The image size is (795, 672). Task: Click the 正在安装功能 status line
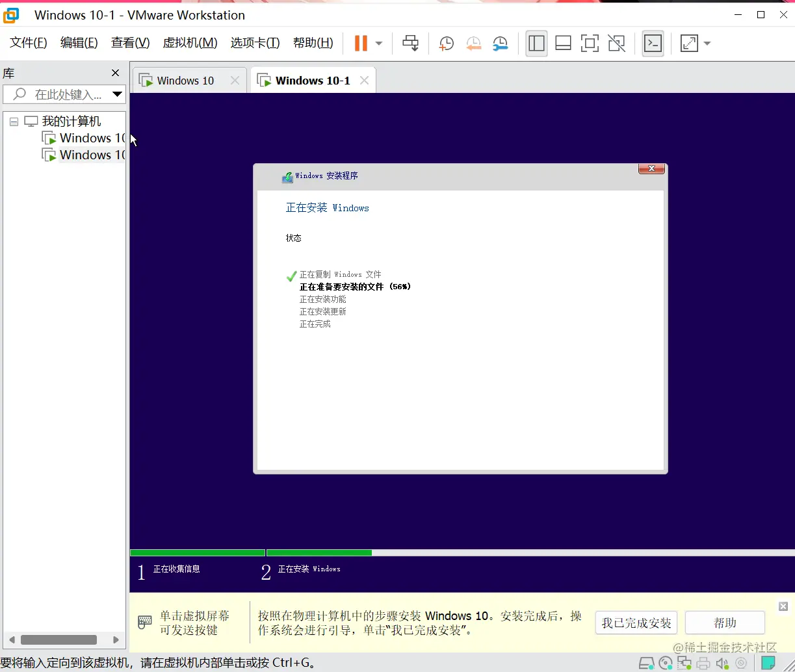point(323,299)
